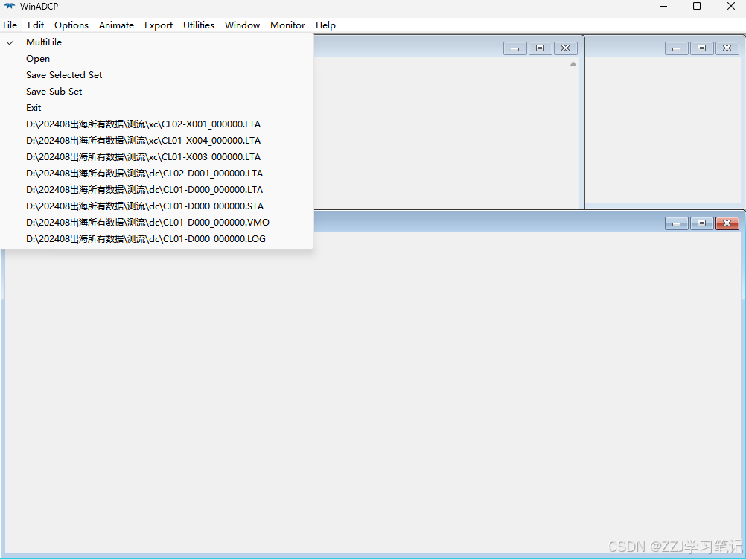Open recent file CL01-X003_000000.LTA
The height and width of the screenshot is (560, 746).
pyautogui.click(x=156, y=157)
